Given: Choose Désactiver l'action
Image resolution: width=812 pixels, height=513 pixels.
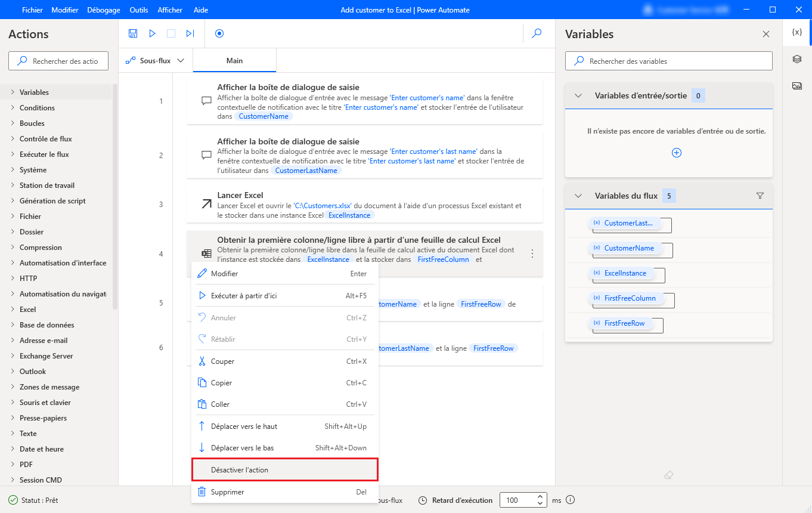Looking at the screenshot, I should point(285,470).
